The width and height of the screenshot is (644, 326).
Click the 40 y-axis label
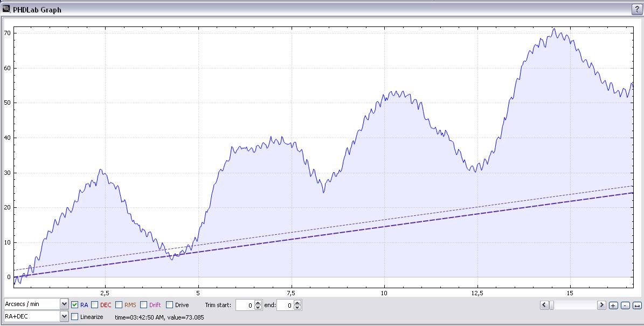coord(8,138)
